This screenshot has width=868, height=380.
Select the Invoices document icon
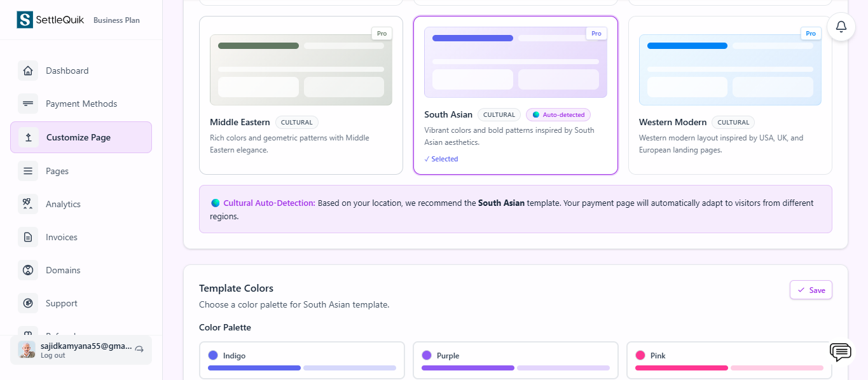coord(28,237)
